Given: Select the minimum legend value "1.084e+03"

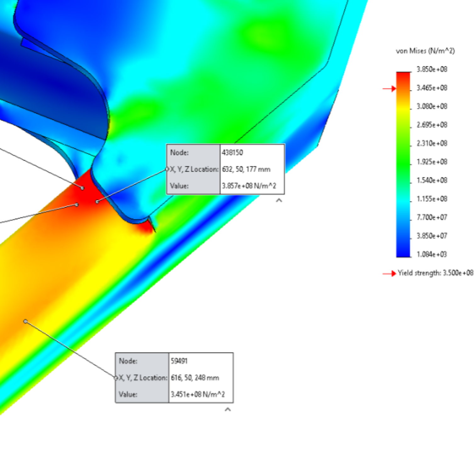Looking at the screenshot, I should point(432,254).
